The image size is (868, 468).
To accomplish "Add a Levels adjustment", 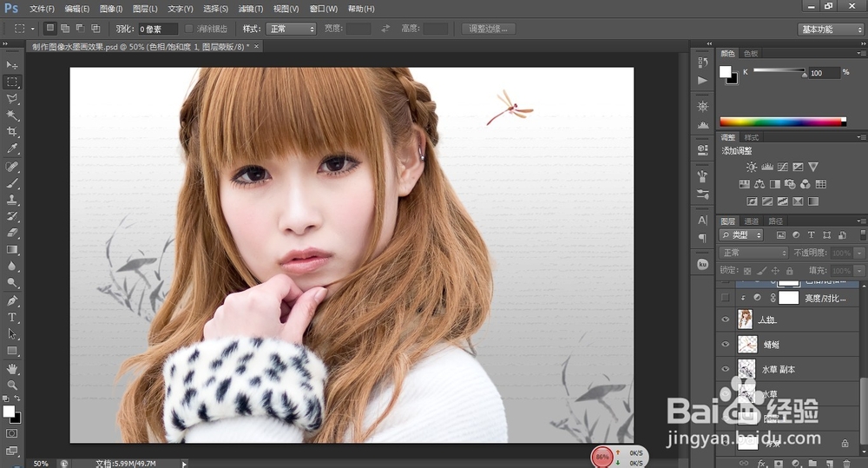I will [x=767, y=167].
